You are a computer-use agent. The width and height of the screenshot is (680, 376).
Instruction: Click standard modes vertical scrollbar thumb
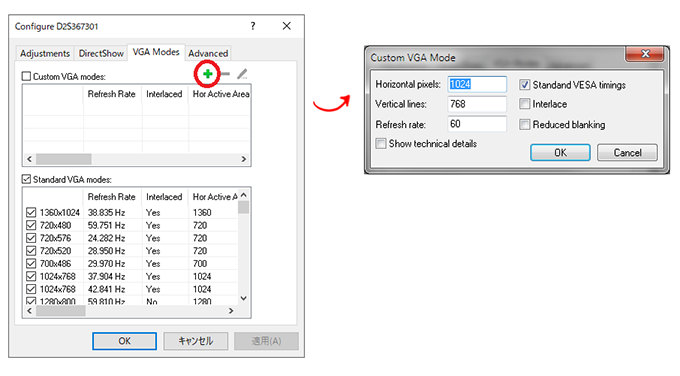243,207
